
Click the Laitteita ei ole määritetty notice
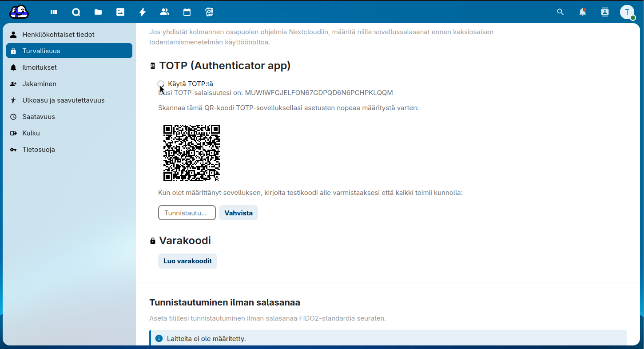(x=388, y=338)
